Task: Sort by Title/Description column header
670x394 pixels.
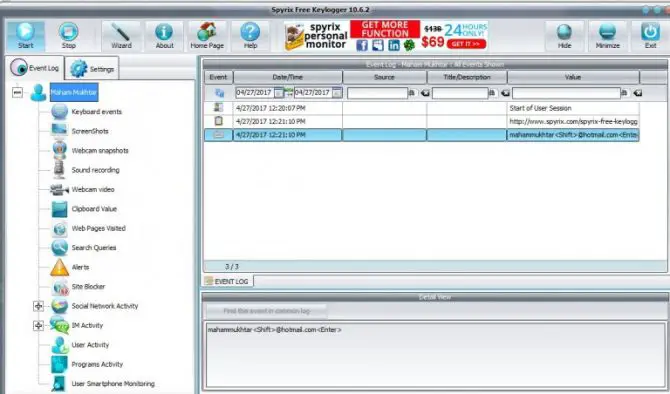Action: tap(467, 77)
